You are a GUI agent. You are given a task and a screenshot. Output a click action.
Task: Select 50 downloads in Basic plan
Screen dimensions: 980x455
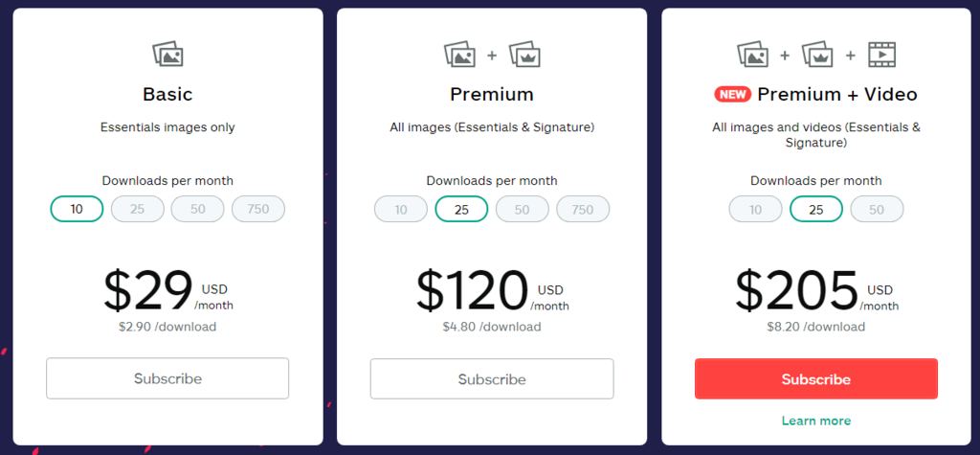[197, 209]
